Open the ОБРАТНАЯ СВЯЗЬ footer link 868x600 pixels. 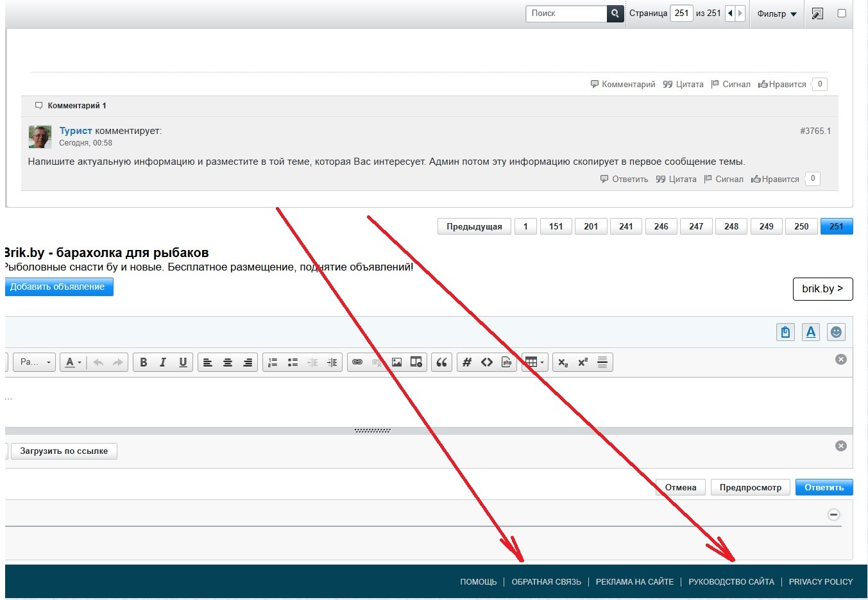pos(546,582)
